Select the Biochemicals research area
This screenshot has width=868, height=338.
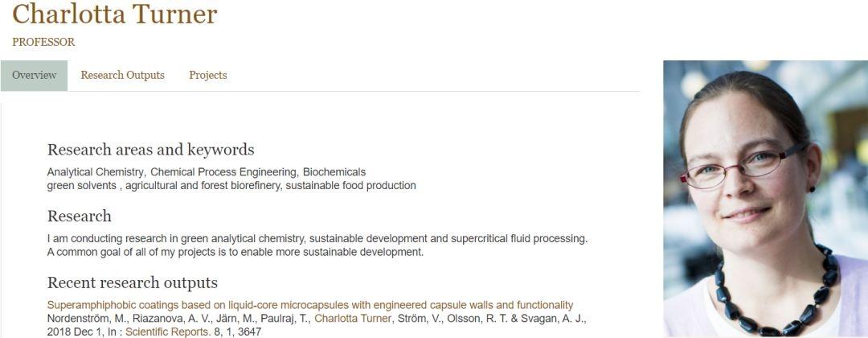pyautogui.click(x=334, y=172)
